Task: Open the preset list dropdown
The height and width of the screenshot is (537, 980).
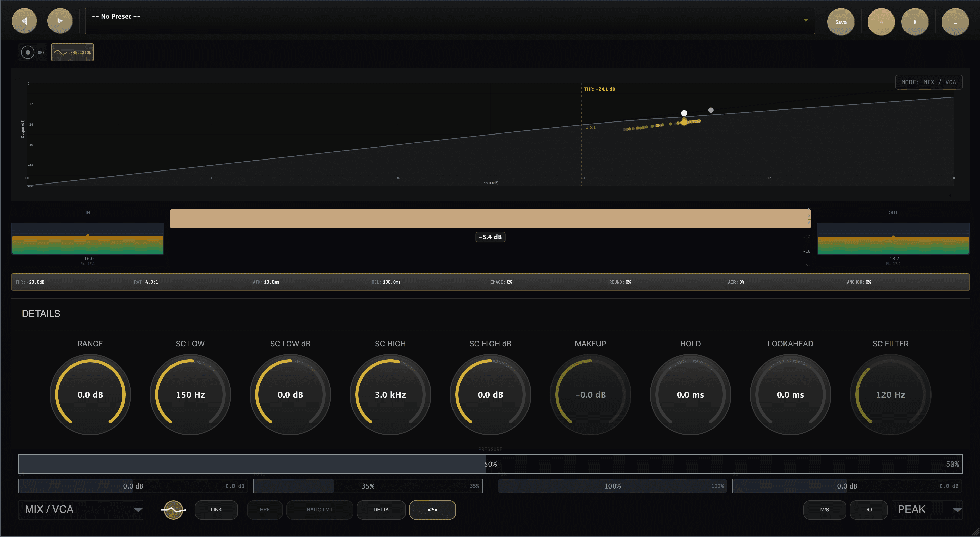Action: (x=805, y=21)
